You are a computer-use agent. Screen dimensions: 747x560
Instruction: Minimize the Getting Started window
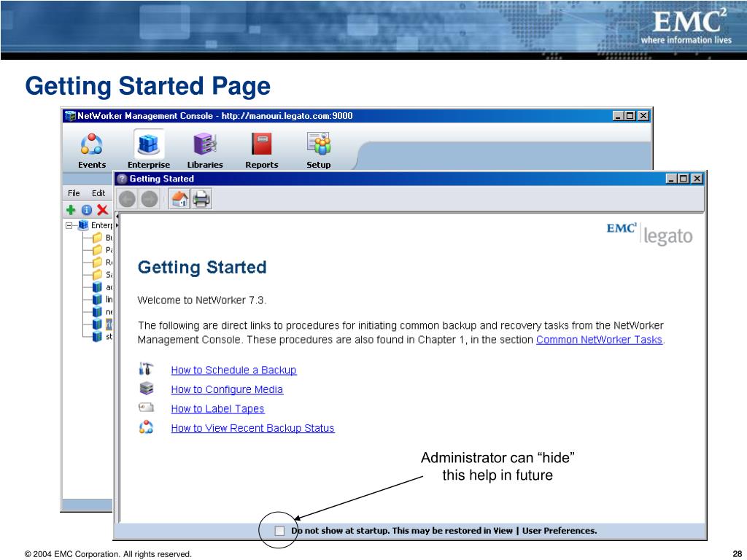pos(671,179)
